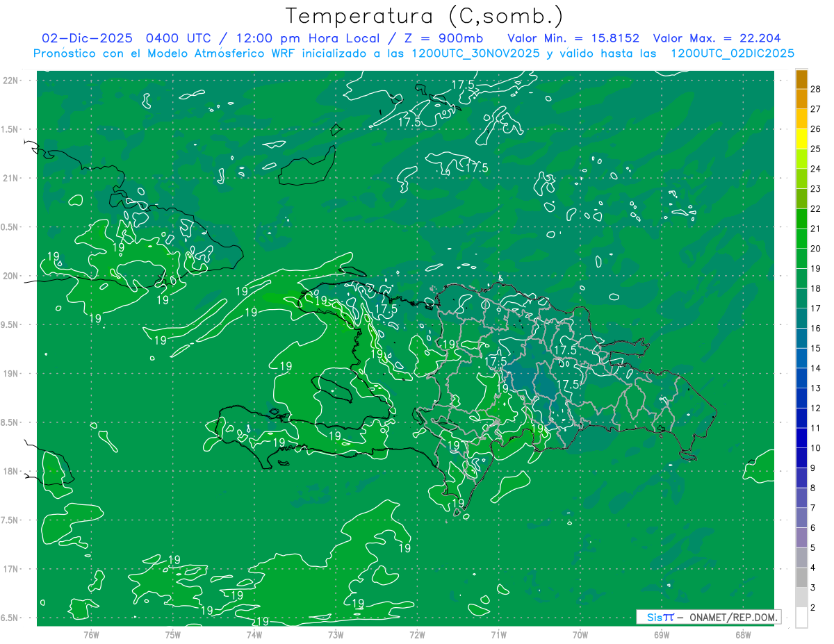Click the 'ONAMET/REP.DOM.' credit label
The height and width of the screenshot is (644, 834).
click(x=733, y=617)
